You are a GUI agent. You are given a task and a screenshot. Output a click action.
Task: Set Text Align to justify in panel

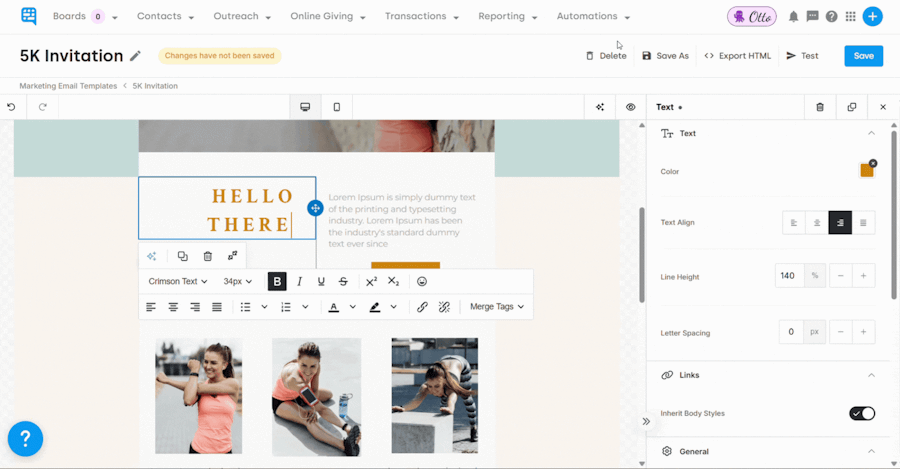863,223
